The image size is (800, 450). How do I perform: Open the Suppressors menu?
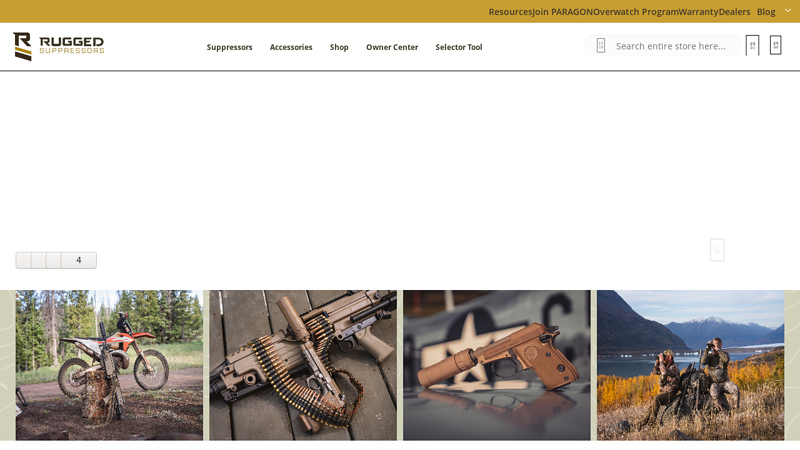coord(229,47)
